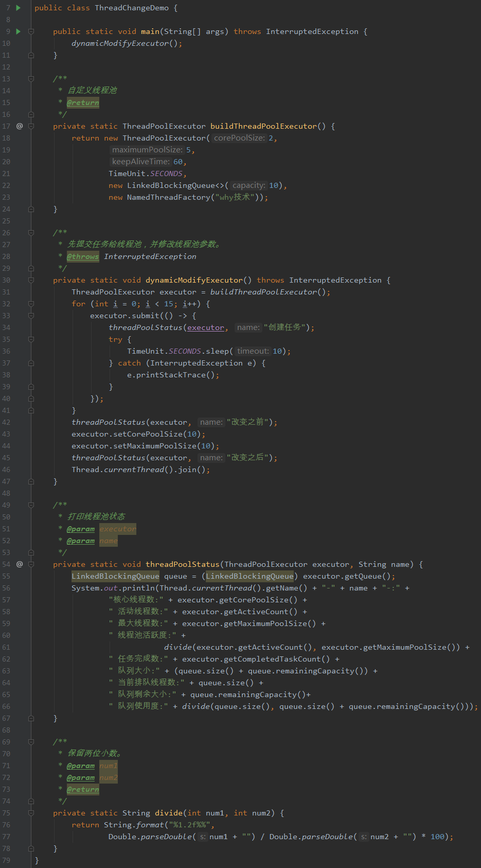481x868 pixels.
Task: Click the @param num1 tag on line 71
Action: pos(92,766)
